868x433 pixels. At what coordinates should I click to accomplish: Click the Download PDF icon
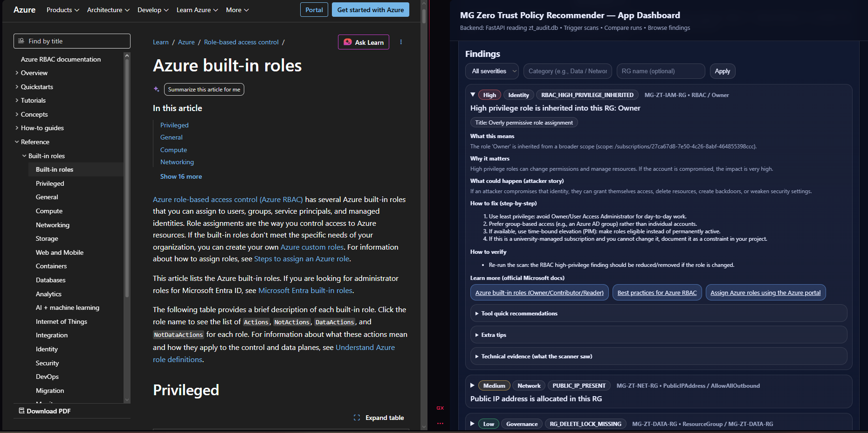pyautogui.click(x=21, y=411)
